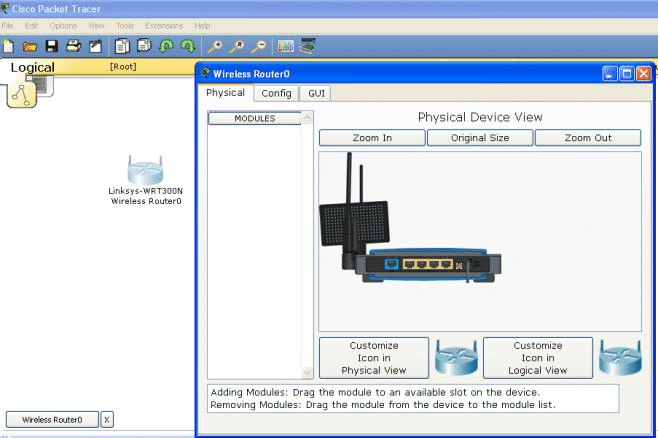Click the Print icon in toolbar

click(x=73, y=46)
